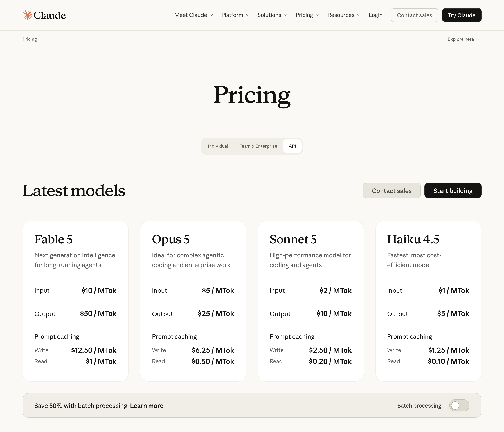Open the Resources menu

pyautogui.click(x=344, y=15)
